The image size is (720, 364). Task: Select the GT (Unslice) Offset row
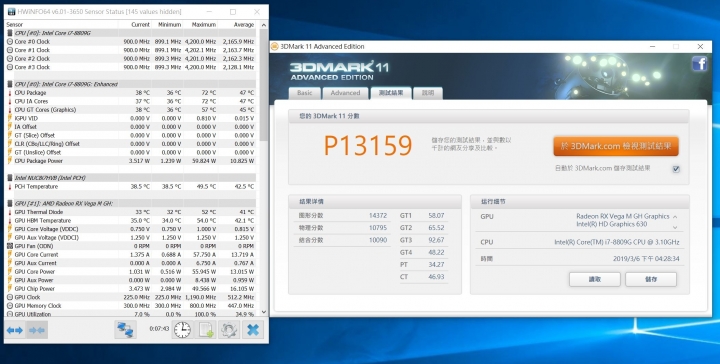[x=130, y=152]
